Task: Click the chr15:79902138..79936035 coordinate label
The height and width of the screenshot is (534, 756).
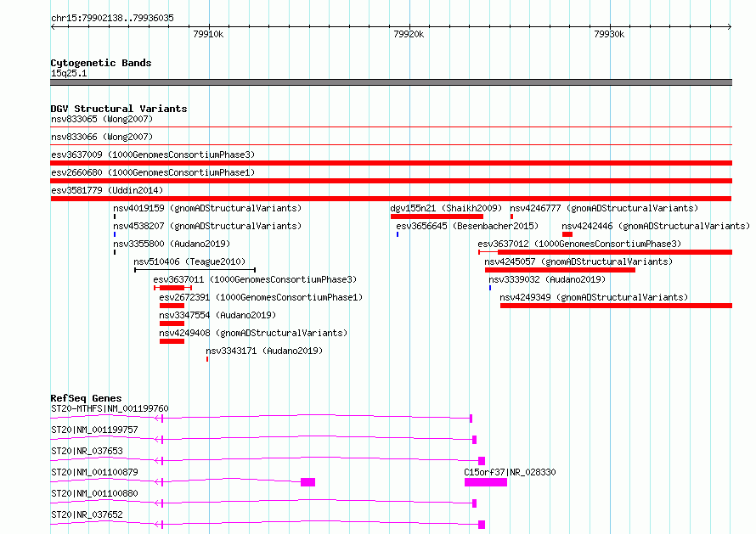Action: (112, 18)
